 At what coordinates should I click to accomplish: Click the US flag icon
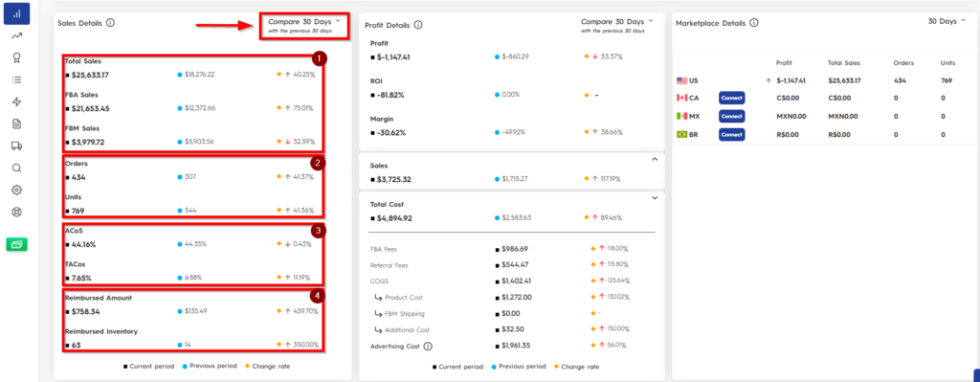click(681, 80)
